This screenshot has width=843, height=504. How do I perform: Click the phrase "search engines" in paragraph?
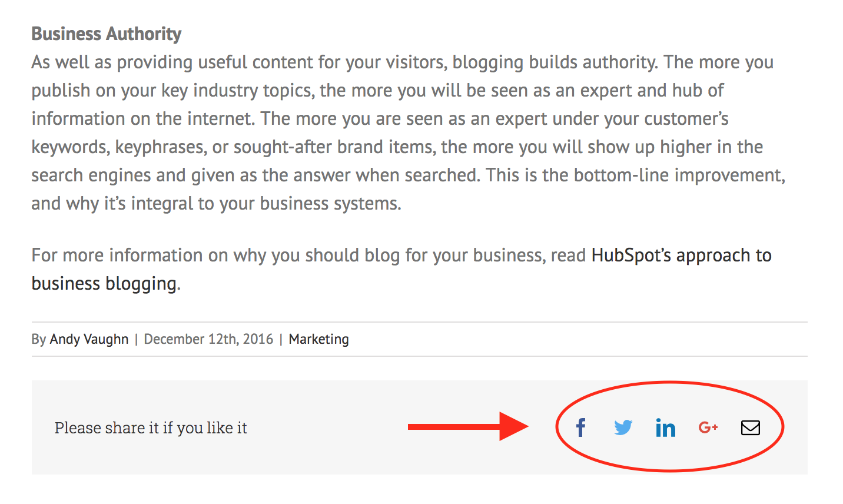tap(89, 175)
